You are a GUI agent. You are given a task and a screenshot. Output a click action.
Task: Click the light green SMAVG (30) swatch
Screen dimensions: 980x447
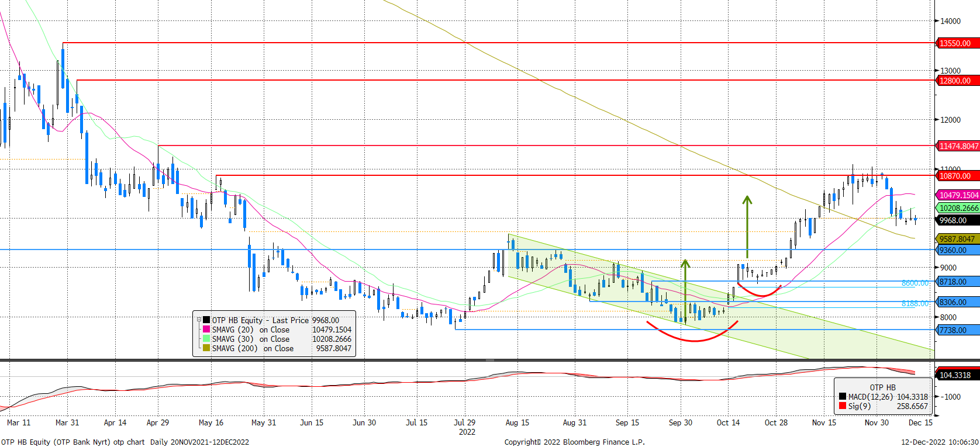[x=206, y=339]
